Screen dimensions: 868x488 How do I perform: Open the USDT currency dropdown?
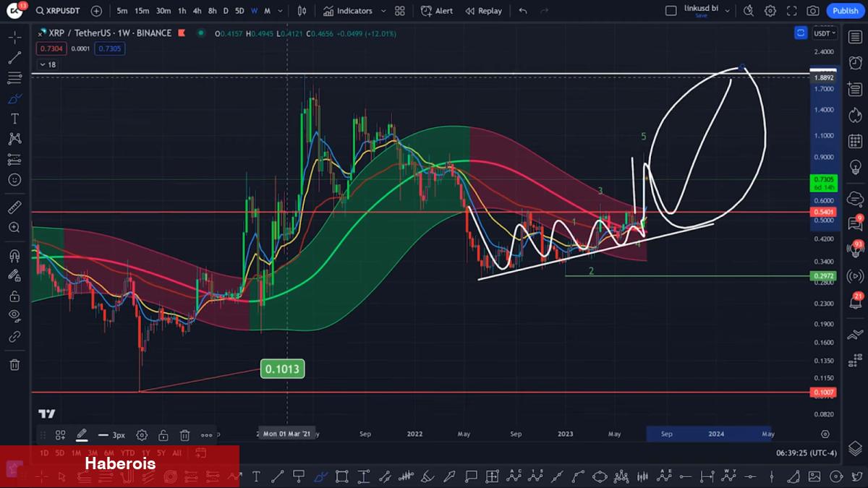click(825, 33)
